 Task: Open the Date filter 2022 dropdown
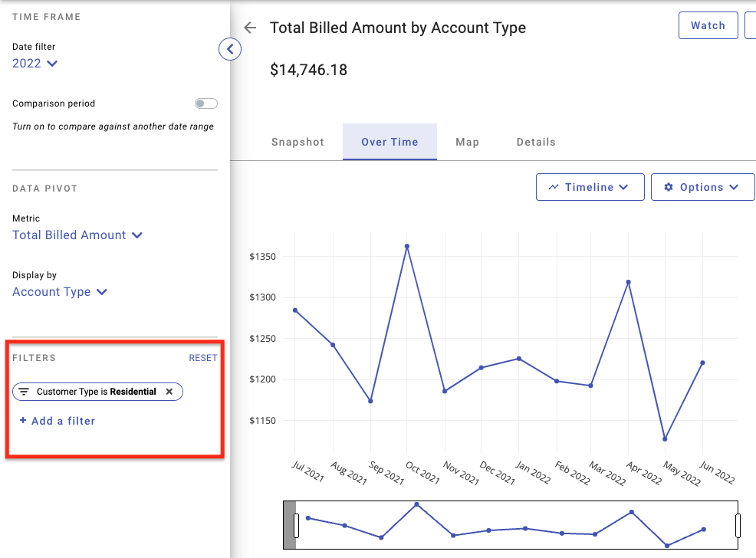coord(34,64)
